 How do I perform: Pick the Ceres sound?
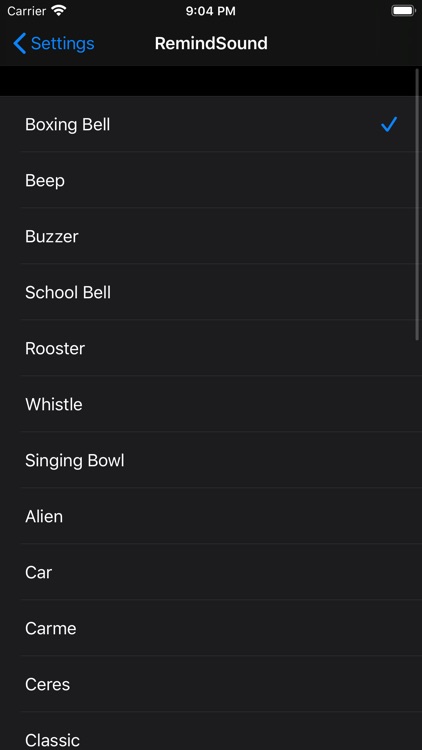[x=211, y=684]
